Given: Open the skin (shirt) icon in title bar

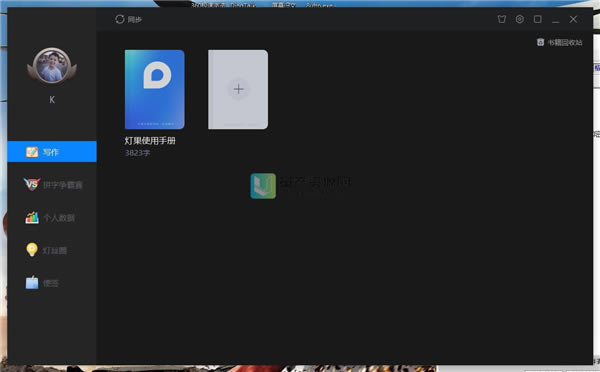Looking at the screenshot, I should tap(502, 19).
